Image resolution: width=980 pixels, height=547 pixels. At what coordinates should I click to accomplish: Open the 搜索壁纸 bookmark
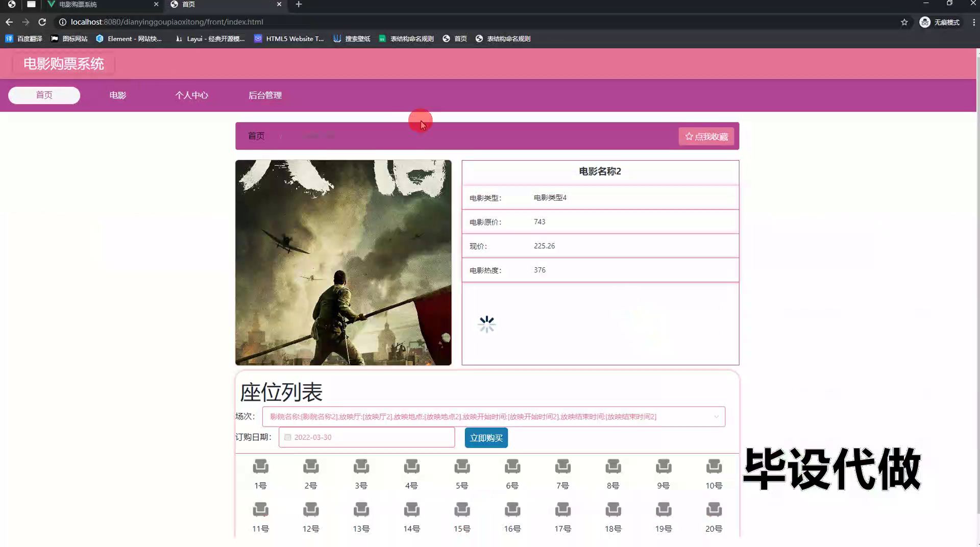click(x=352, y=39)
